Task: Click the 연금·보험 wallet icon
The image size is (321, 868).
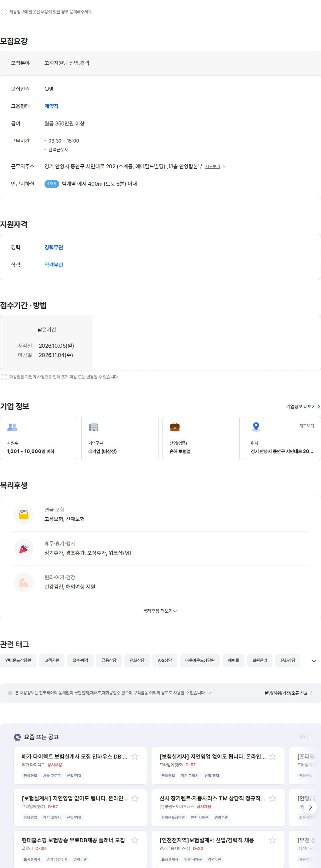Action: click(24, 515)
